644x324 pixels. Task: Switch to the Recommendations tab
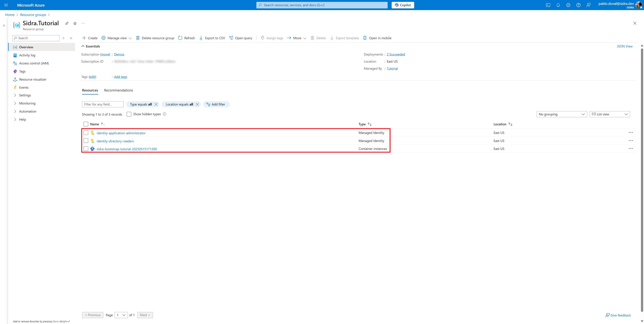(118, 90)
